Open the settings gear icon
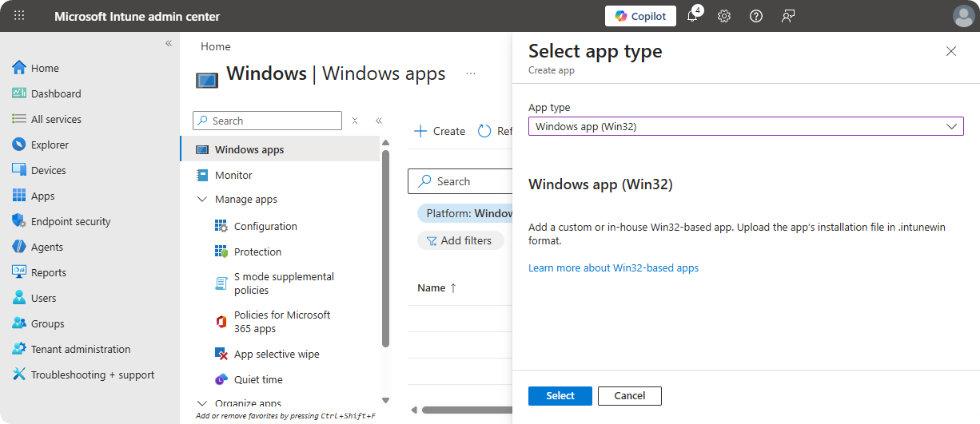980x424 pixels. coord(724,16)
